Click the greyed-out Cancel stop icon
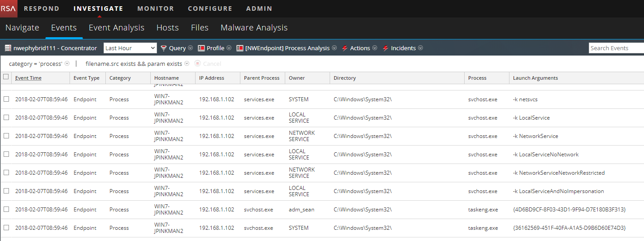 [x=197, y=64]
